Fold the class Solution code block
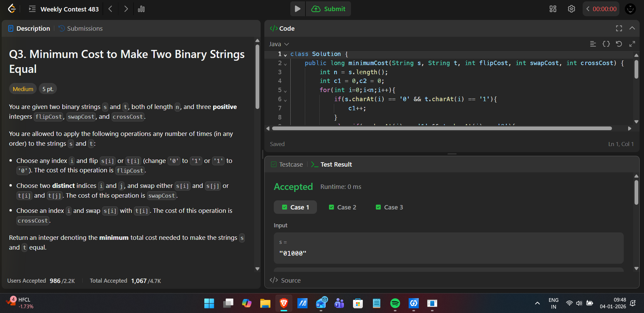Viewport: 644px width, 313px height. [285, 55]
